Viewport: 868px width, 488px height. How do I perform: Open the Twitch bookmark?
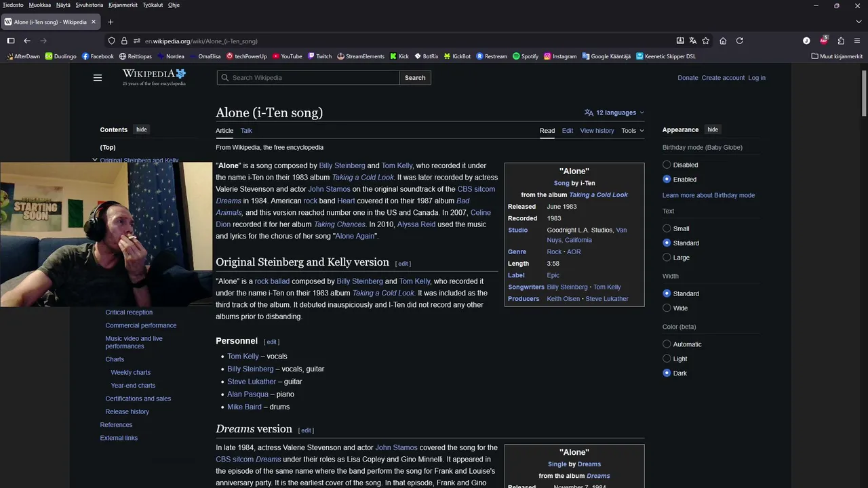(x=319, y=56)
